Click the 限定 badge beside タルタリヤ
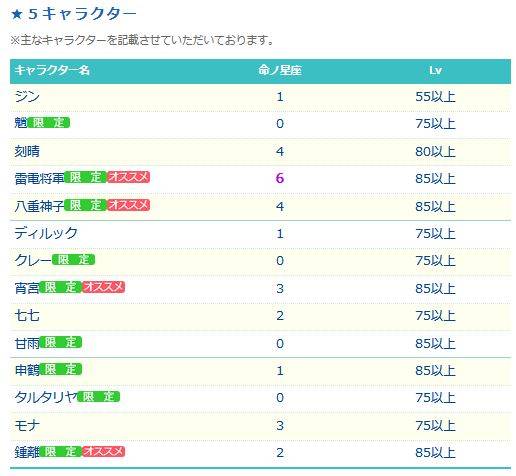The image size is (516, 476). [x=99, y=396]
